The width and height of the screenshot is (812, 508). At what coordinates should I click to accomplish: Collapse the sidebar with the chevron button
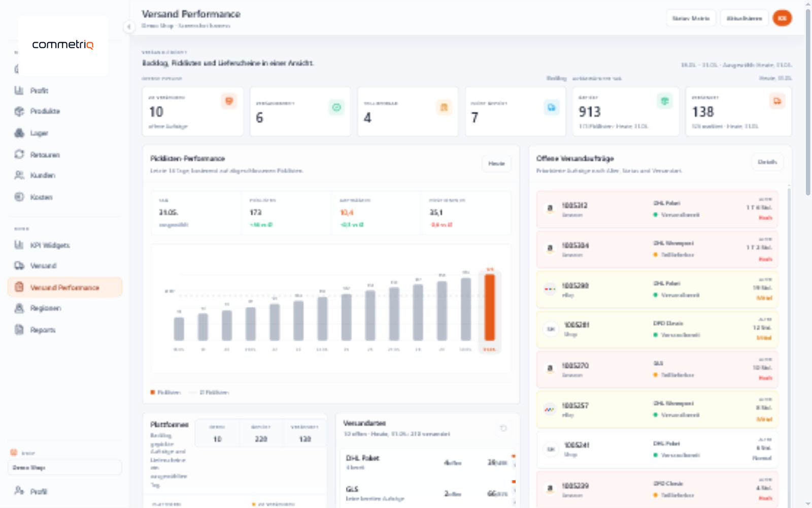[129, 26]
